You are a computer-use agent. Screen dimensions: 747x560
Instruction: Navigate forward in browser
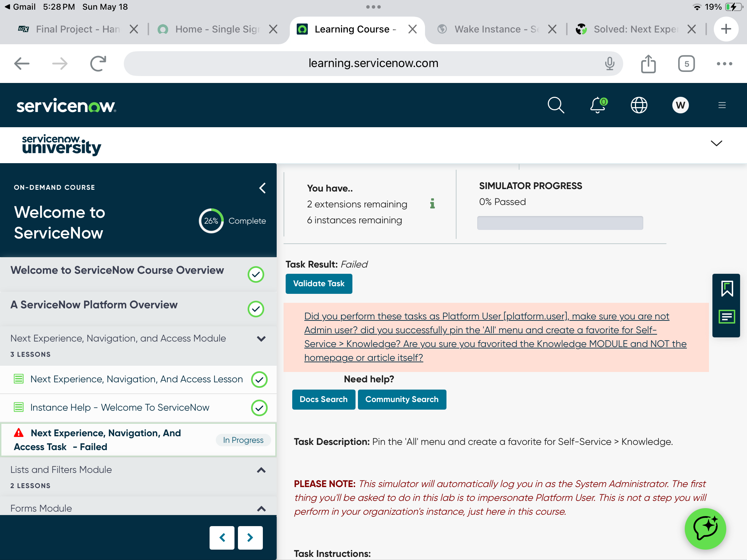tap(60, 64)
